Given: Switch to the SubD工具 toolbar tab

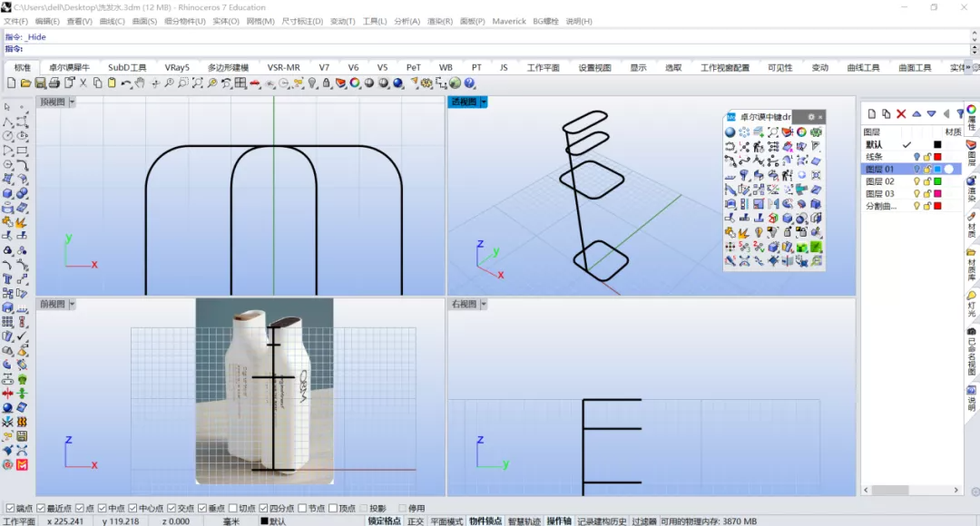Looking at the screenshot, I should click(x=127, y=67).
